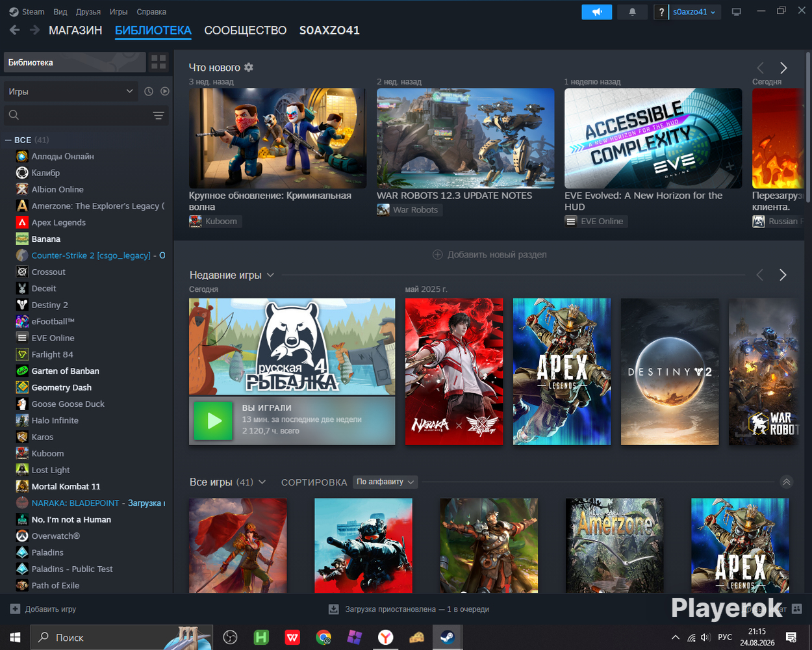
Task: Open the S0AXZO41 profile tab
Action: coord(329,30)
